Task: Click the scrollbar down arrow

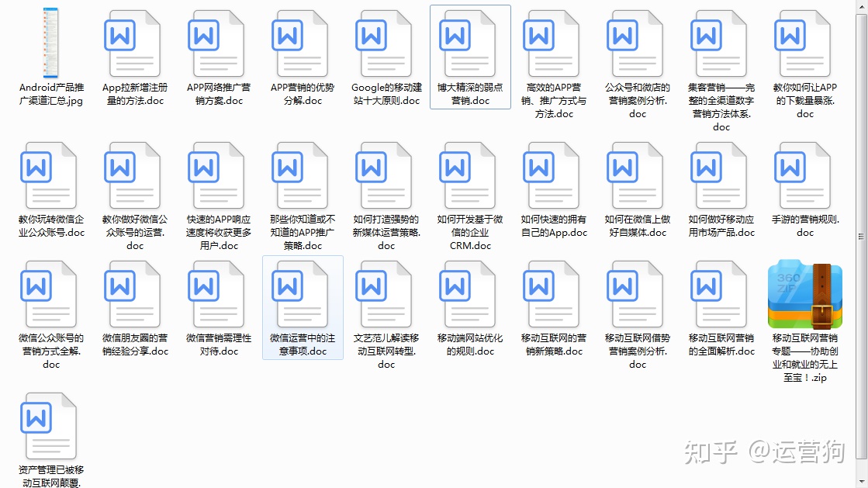Action: pyautogui.click(x=861, y=482)
